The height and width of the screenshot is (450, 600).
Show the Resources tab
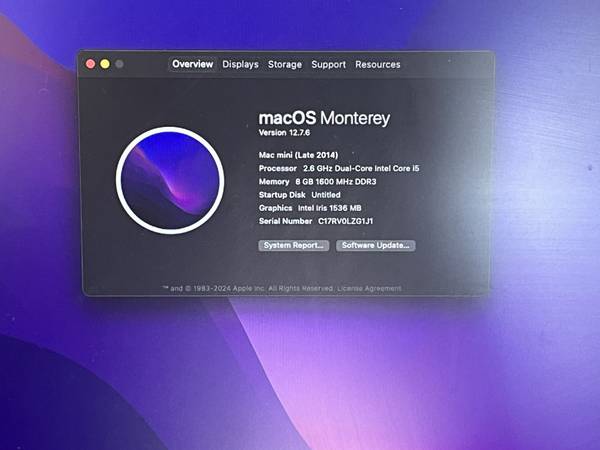(377, 64)
